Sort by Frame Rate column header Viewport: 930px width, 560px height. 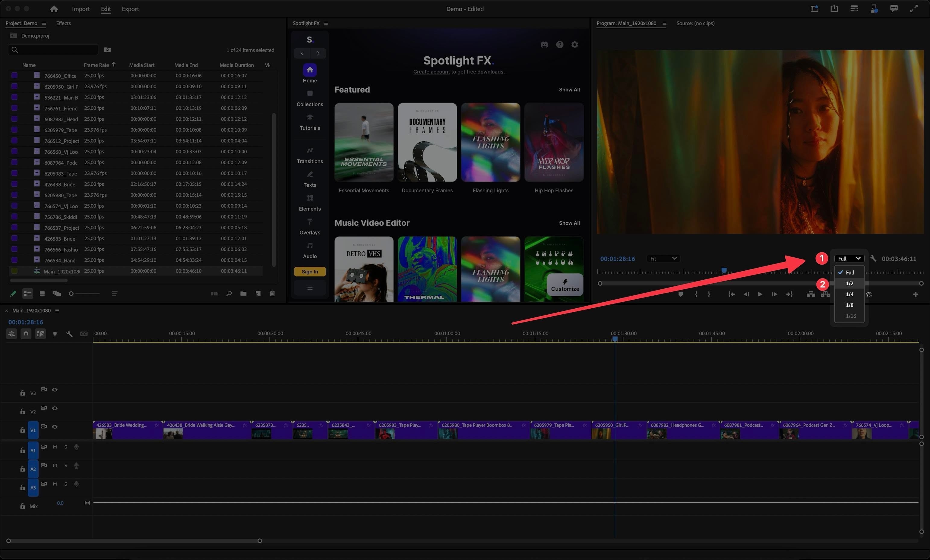(96, 65)
